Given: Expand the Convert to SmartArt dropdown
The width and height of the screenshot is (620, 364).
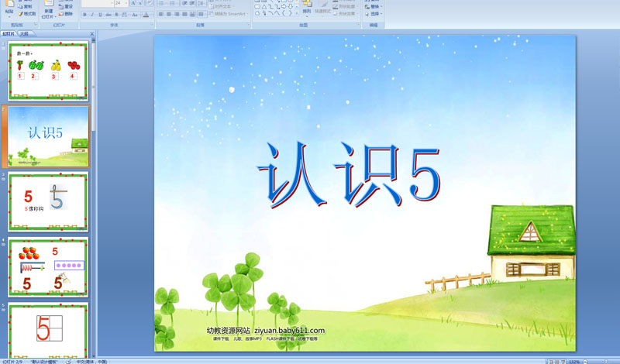Looking at the screenshot, I should click(x=247, y=14).
